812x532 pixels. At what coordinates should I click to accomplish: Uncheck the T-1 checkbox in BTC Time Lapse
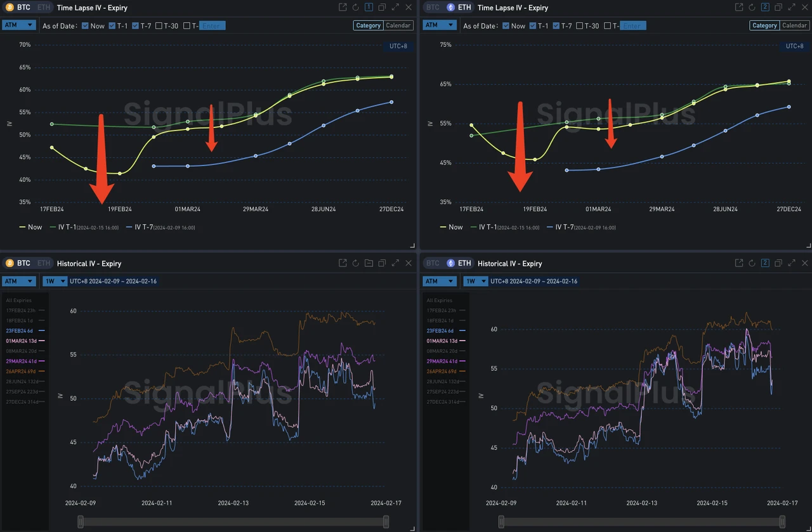112,26
